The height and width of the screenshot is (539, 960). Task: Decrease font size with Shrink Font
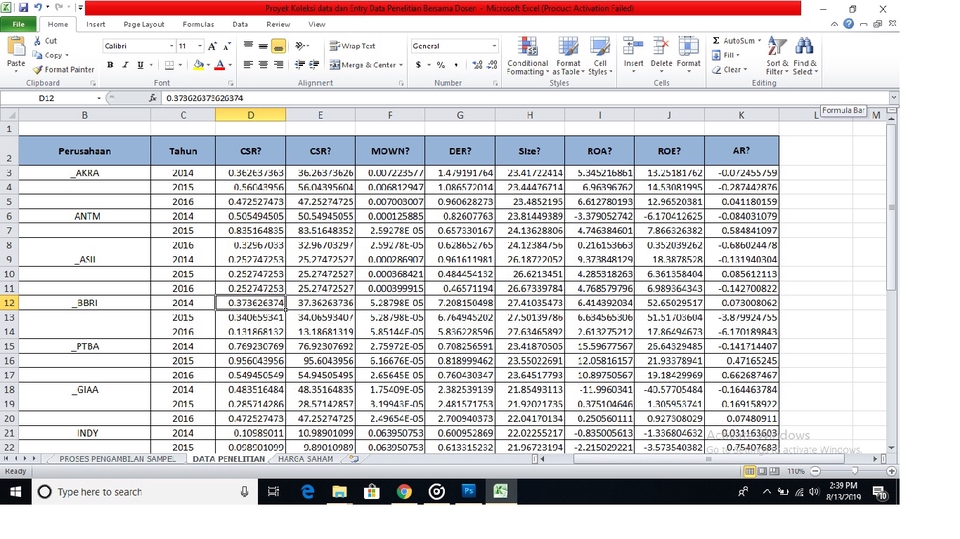point(227,46)
